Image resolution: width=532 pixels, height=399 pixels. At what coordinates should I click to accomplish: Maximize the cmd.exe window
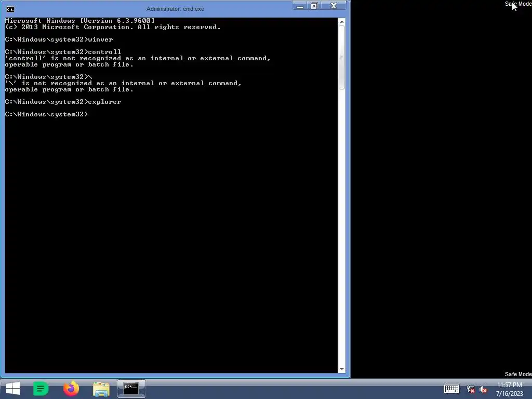[x=314, y=6]
